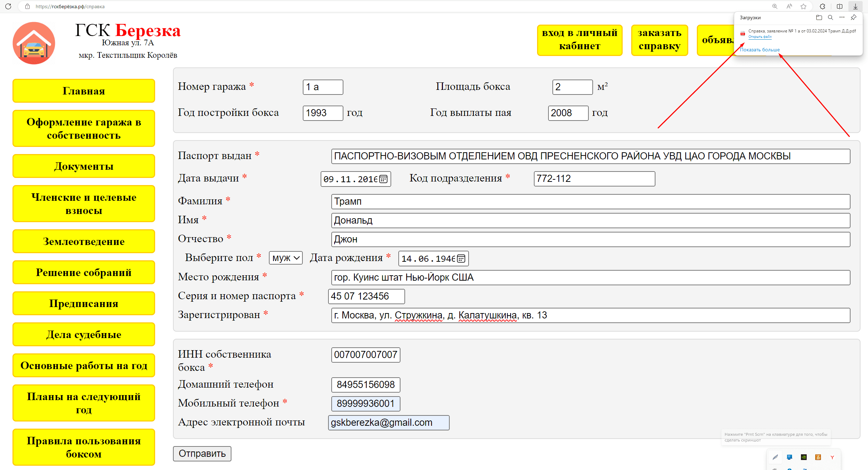Go to Документы section
Image resolution: width=868 pixels, height=470 pixels.
point(84,166)
